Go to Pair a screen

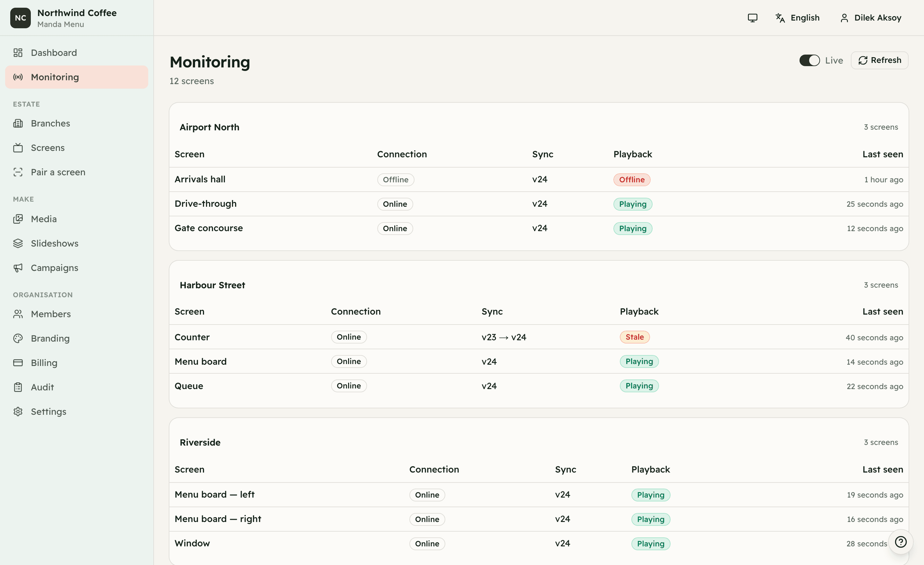tap(76, 172)
